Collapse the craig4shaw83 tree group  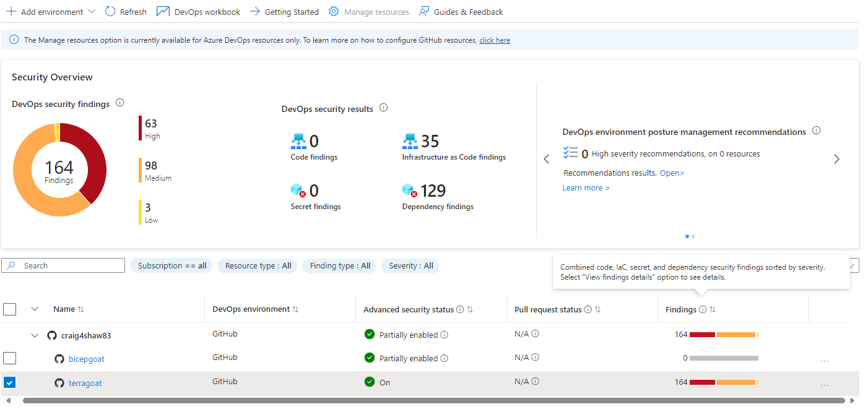35,335
